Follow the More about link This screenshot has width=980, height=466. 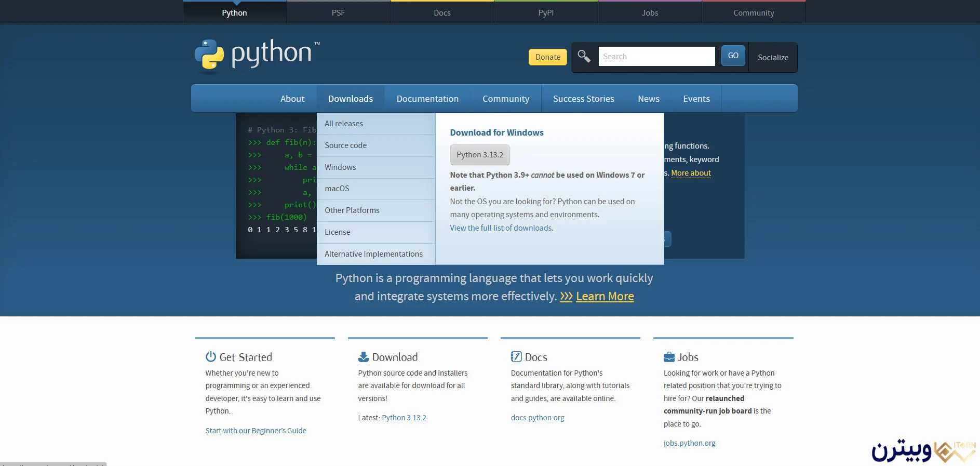tap(691, 173)
